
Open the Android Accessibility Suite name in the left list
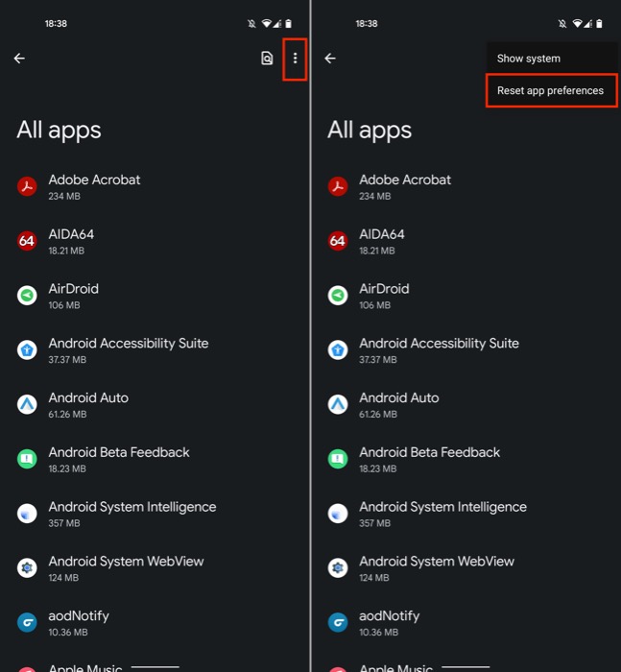[129, 344]
